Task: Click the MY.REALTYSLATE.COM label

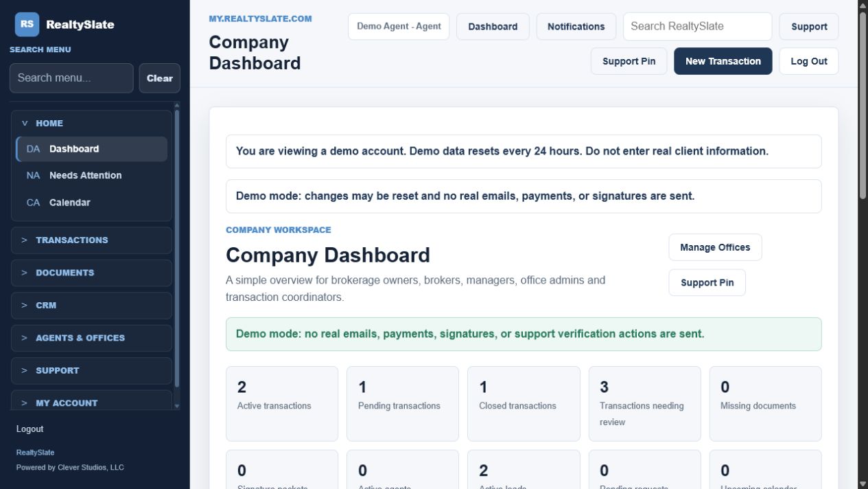Action: point(260,19)
